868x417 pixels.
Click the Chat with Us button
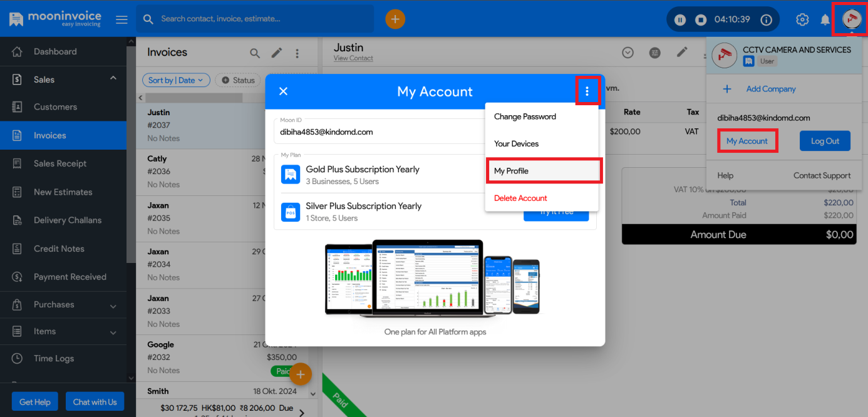pos(95,402)
